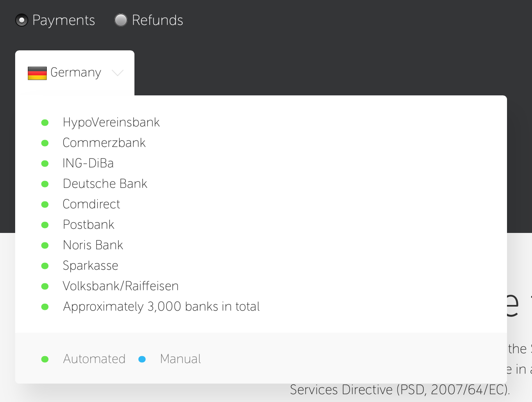Click the green dot beside 'Approximately 3,000 banks'
This screenshot has height=402, width=532.
coord(45,307)
